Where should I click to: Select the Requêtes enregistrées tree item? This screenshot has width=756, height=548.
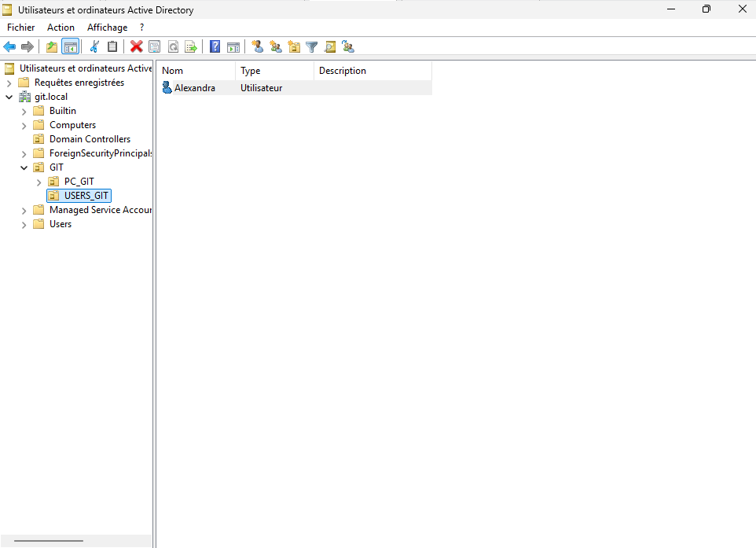[79, 83]
